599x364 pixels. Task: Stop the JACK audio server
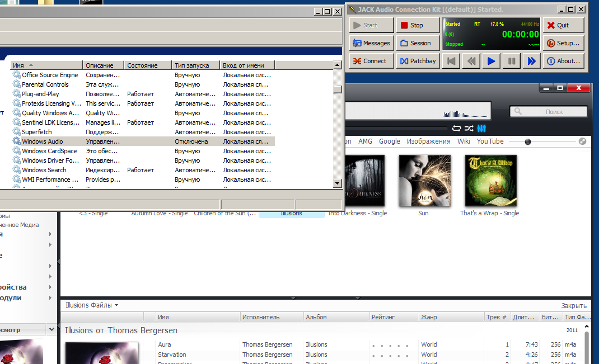[x=418, y=25]
